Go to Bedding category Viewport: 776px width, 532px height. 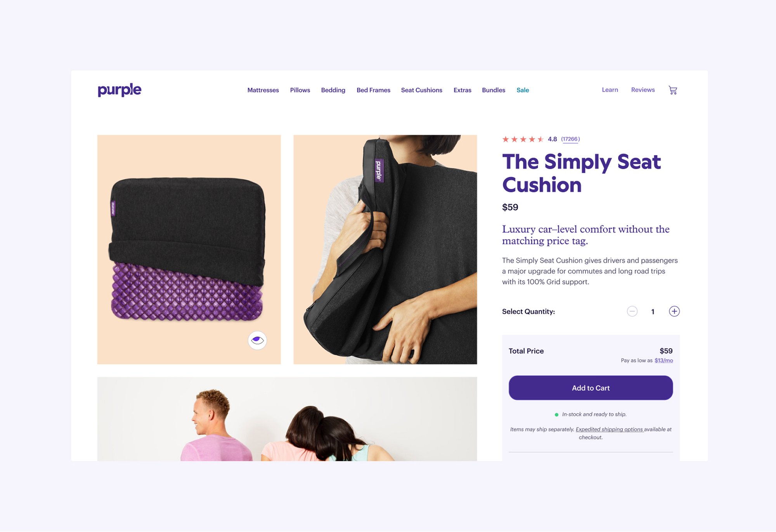[x=333, y=90]
